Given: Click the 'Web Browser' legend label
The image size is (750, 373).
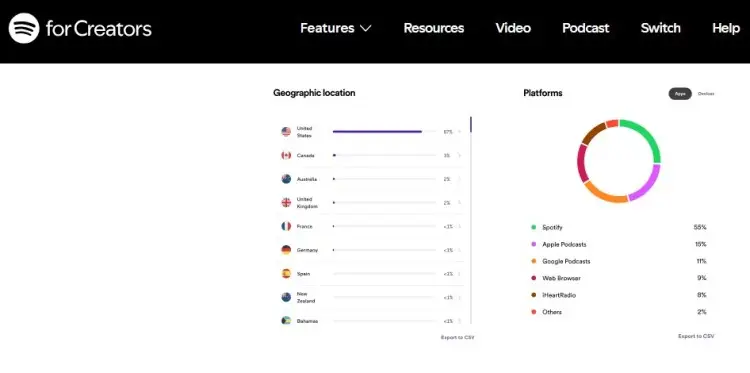Looking at the screenshot, I should [x=561, y=278].
